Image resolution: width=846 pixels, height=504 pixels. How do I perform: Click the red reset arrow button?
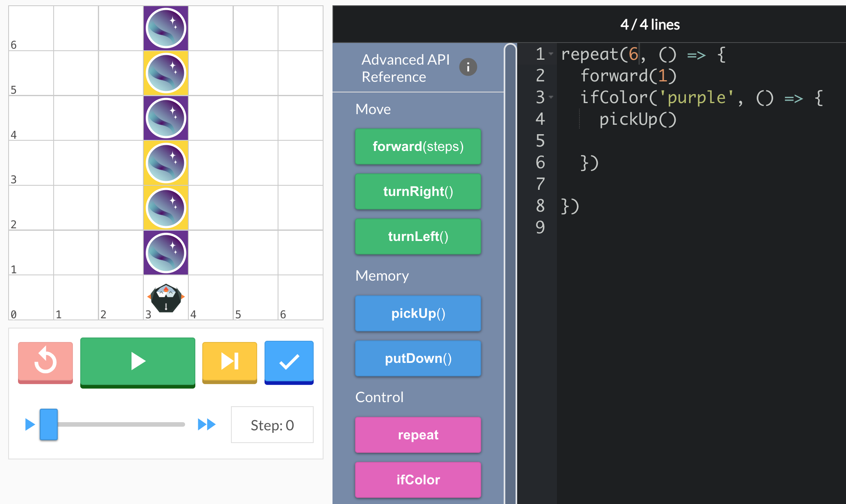pos(45,362)
